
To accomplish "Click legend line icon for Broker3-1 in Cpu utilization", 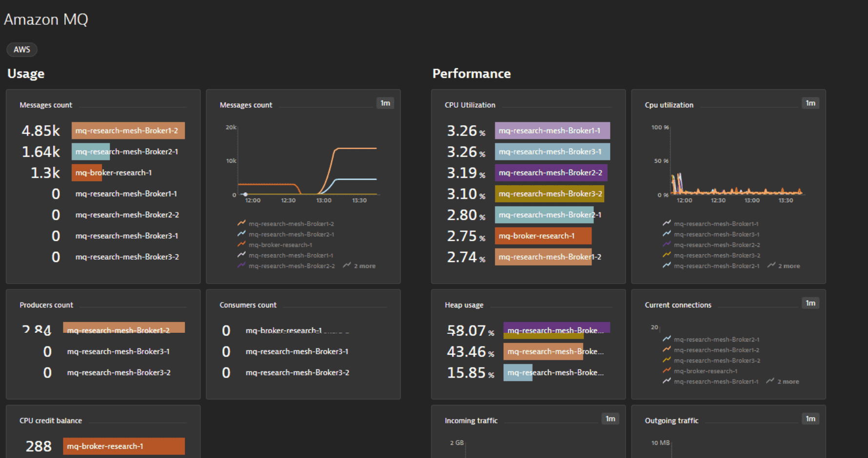I will point(667,234).
